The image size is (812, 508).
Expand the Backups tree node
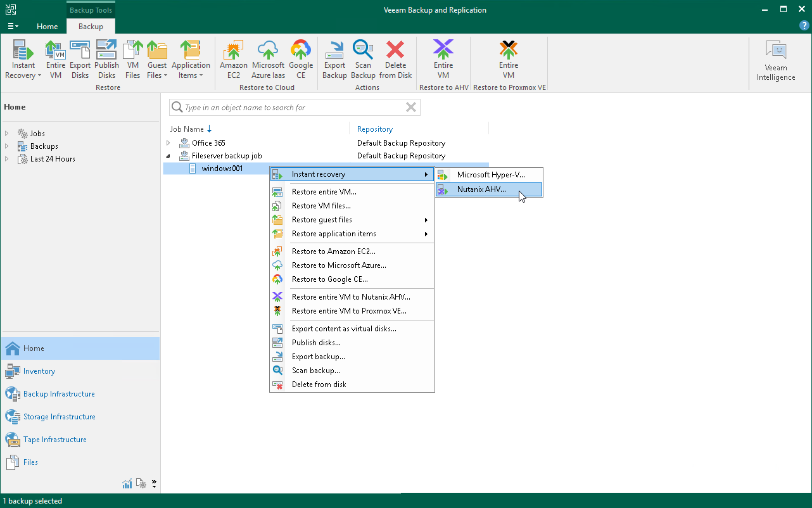coord(7,146)
